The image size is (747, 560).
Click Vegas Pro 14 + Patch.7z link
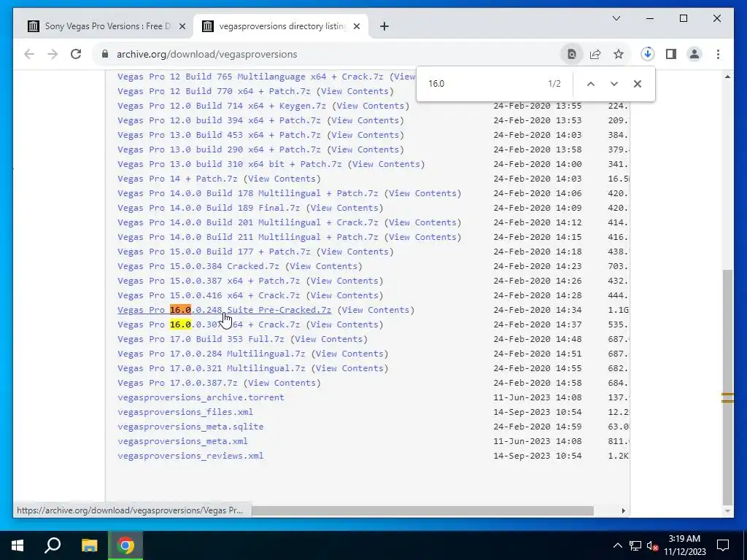pyautogui.click(x=177, y=179)
